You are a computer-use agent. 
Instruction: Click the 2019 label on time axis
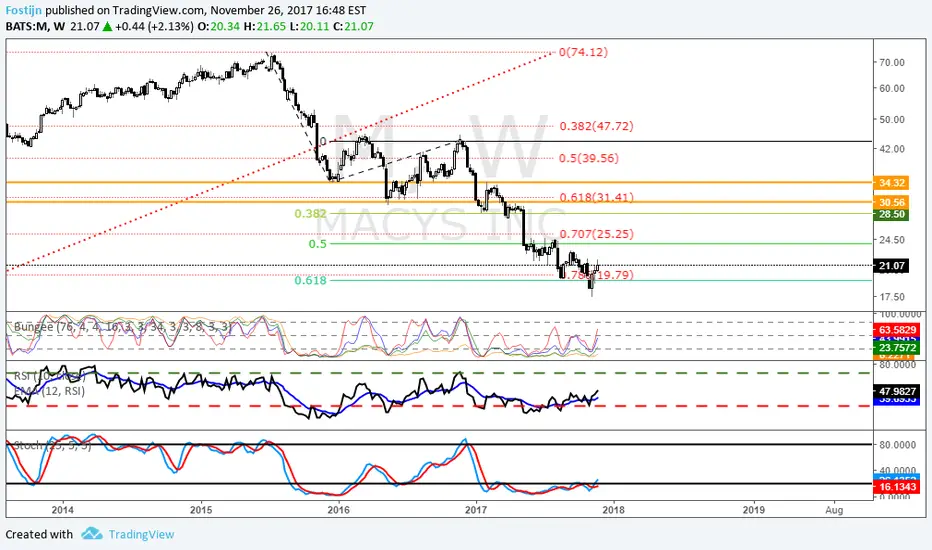pos(754,510)
